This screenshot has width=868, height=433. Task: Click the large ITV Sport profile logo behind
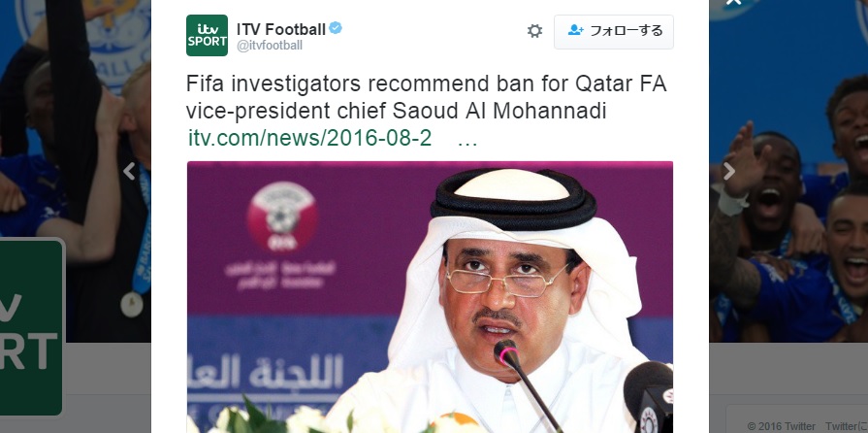coord(31,327)
